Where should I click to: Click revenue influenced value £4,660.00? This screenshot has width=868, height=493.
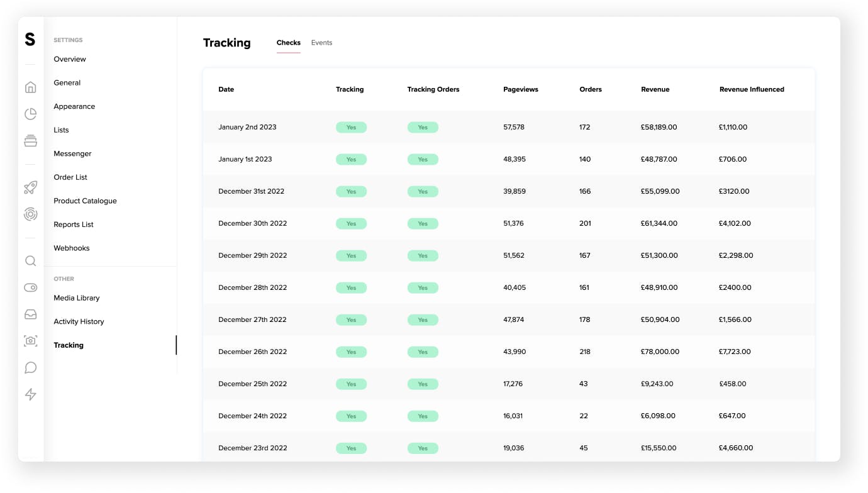[x=735, y=448]
